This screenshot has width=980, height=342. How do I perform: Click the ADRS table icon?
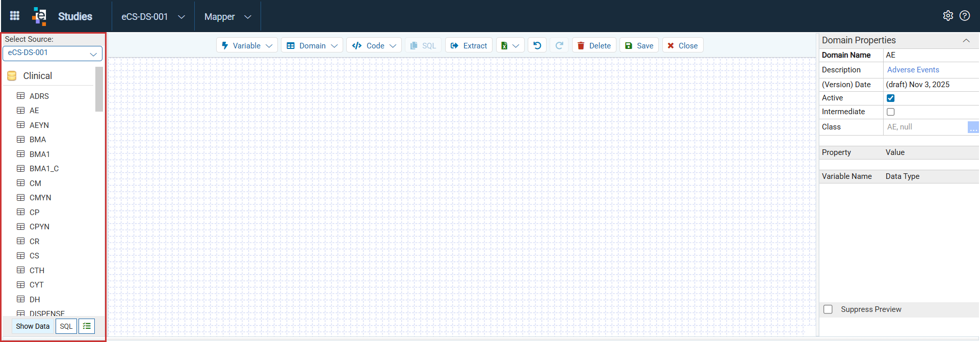[21, 96]
